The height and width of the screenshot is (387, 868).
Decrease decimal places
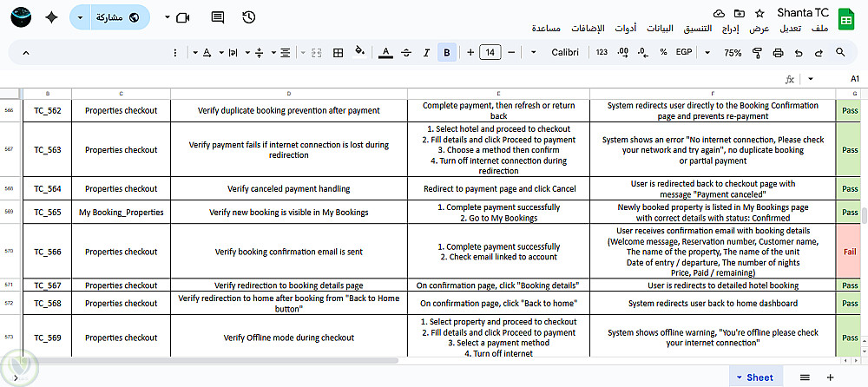[642, 53]
